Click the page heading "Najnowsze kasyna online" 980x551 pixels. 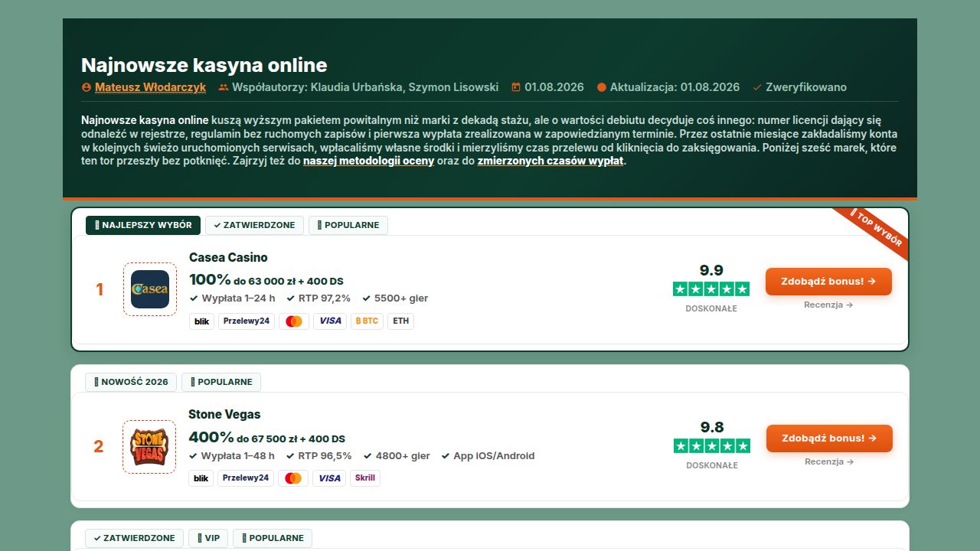click(x=204, y=65)
